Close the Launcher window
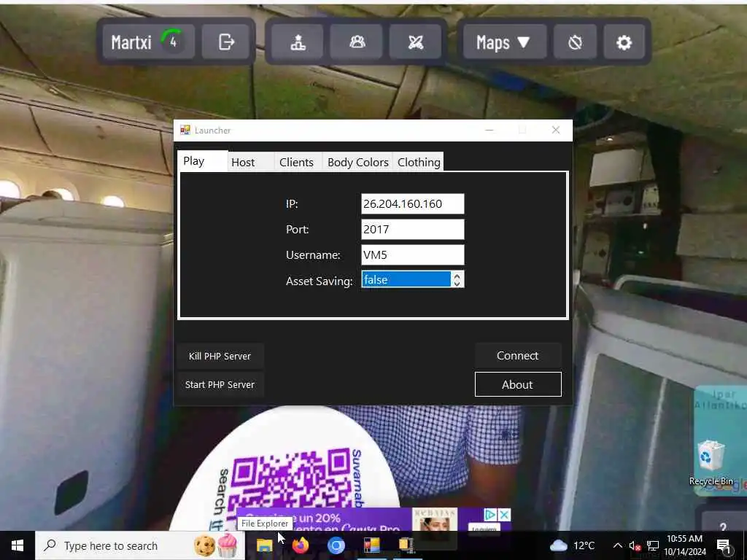747x560 pixels. tap(555, 130)
